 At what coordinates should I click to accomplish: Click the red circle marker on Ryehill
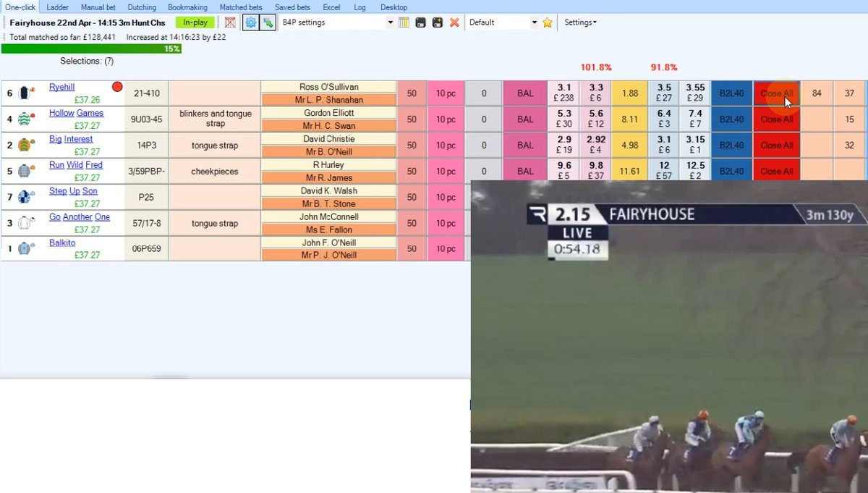pyautogui.click(x=117, y=87)
